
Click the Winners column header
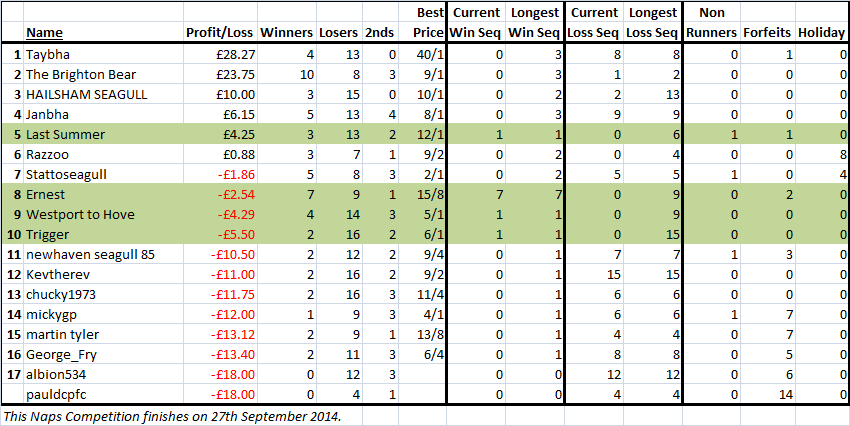pyautogui.click(x=287, y=33)
